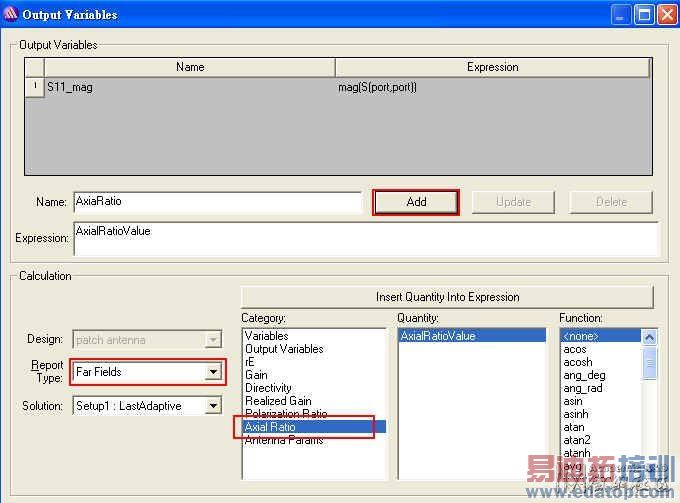Select ang_rad function
The image size is (680, 503).
pos(583,388)
